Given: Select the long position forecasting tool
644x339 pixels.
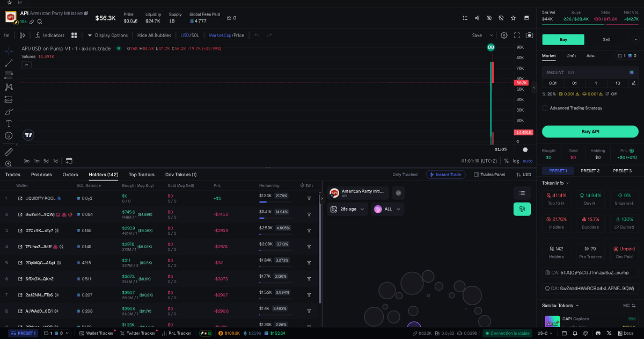Looking at the screenshot, I should [x=9, y=99].
